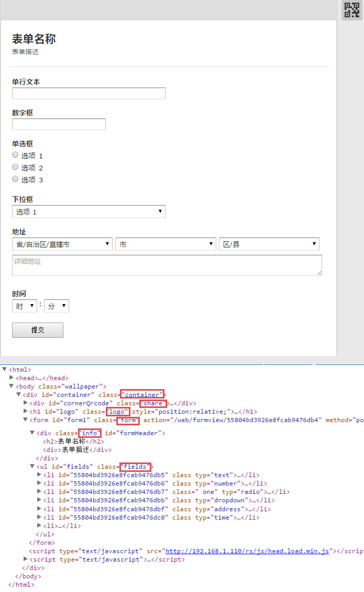Viewport: 364px width, 592px height.
Task: Select the closing </body> tag line
Action: click(28, 576)
